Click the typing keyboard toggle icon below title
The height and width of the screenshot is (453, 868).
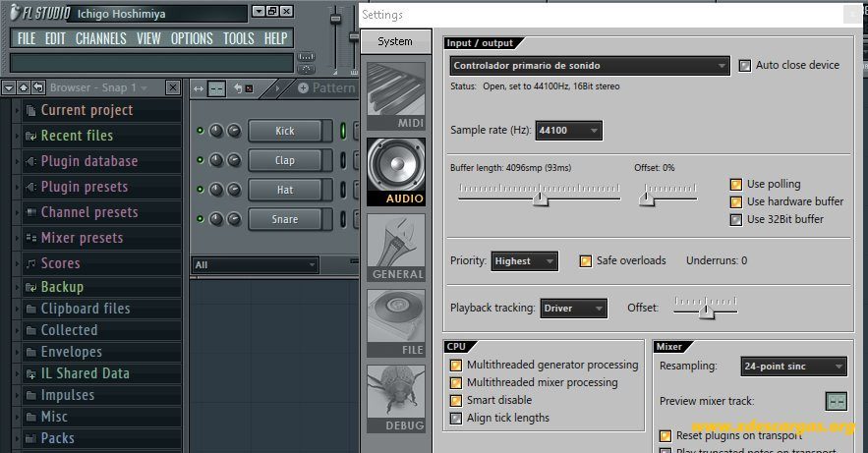[306, 56]
